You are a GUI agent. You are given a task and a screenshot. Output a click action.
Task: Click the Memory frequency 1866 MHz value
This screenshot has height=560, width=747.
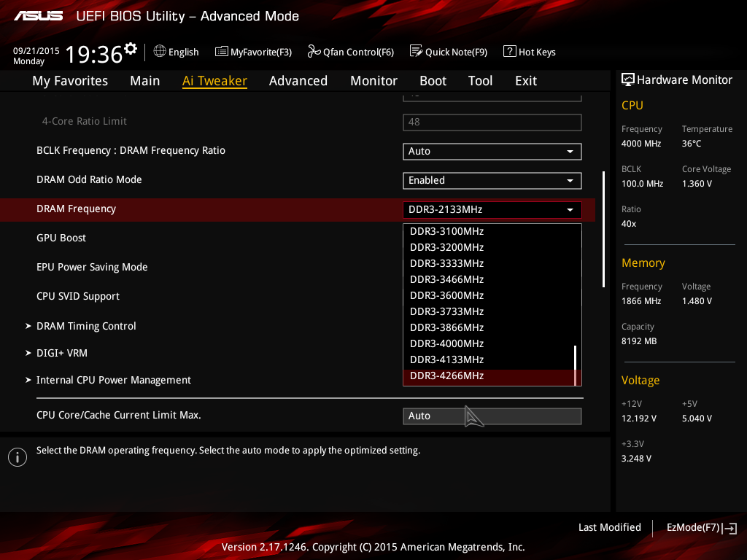pyautogui.click(x=640, y=301)
